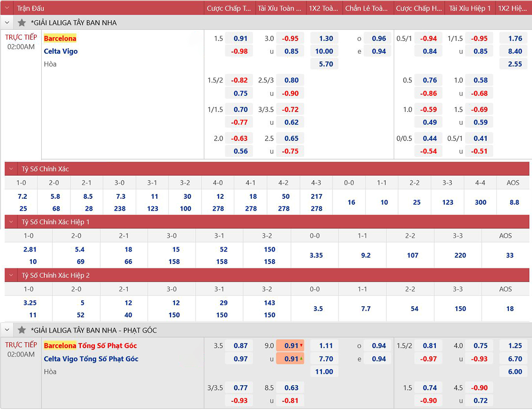Collapse the LaLiga Phạt Góc league group
The image size is (532, 410).
click(x=7, y=330)
